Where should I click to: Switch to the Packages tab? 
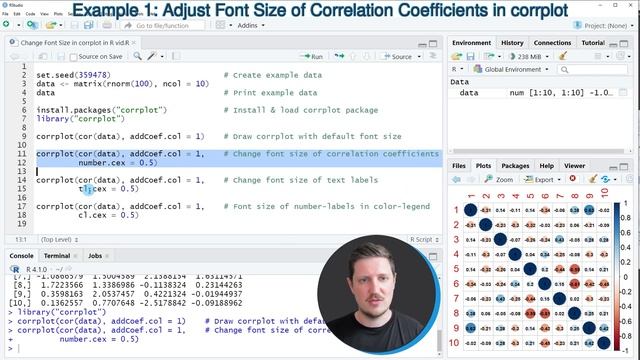pyautogui.click(x=515, y=166)
